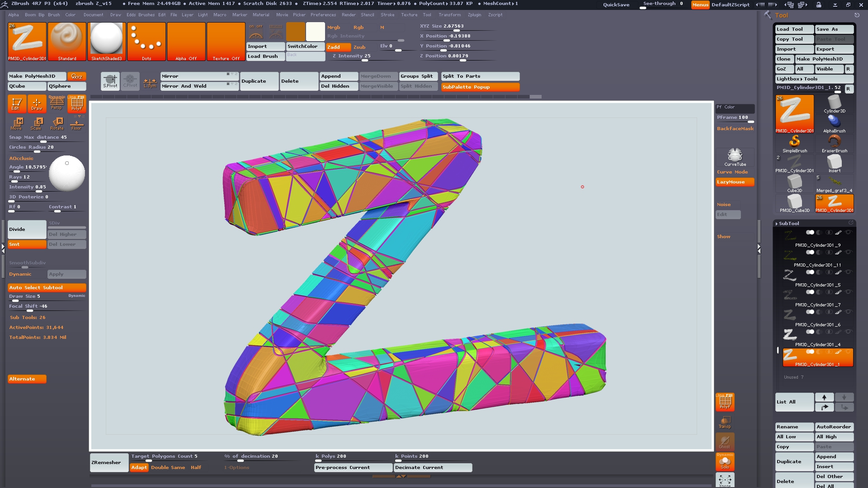The height and width of the screenshot is (488, 868).
Task: Select the Rotate transform tool icon
Action: pos(57,123)
